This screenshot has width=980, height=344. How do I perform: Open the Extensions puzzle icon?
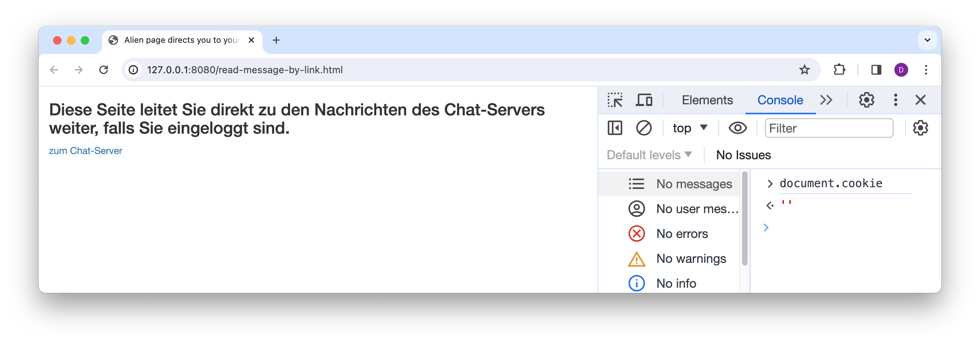coord(839,70)
